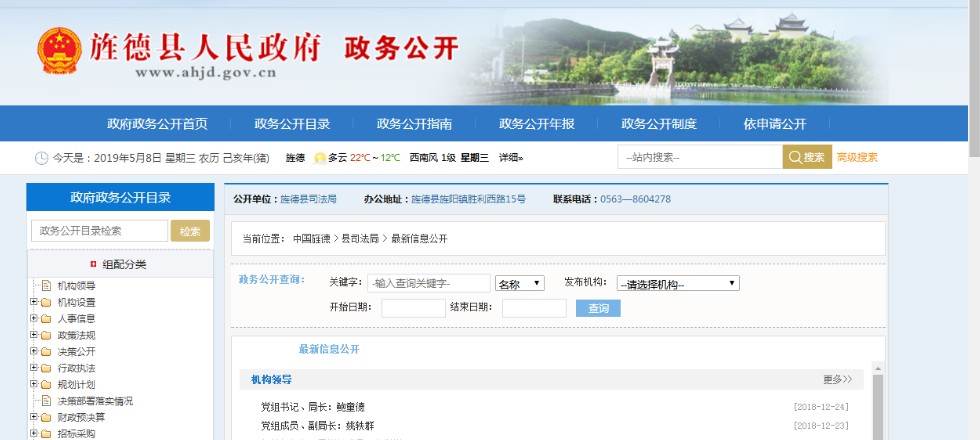This screenshot has width=980, height=440.
Task: Click the 决策部署落实情况 document icon
Action: click(x=46, y=400)
